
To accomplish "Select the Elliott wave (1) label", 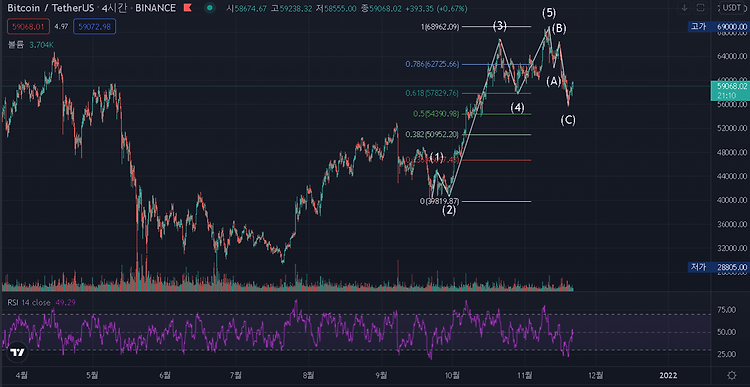I will click(437, 156).
